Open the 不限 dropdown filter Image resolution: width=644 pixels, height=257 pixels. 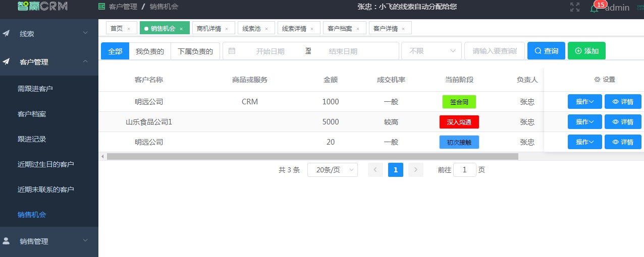[432, 51]
